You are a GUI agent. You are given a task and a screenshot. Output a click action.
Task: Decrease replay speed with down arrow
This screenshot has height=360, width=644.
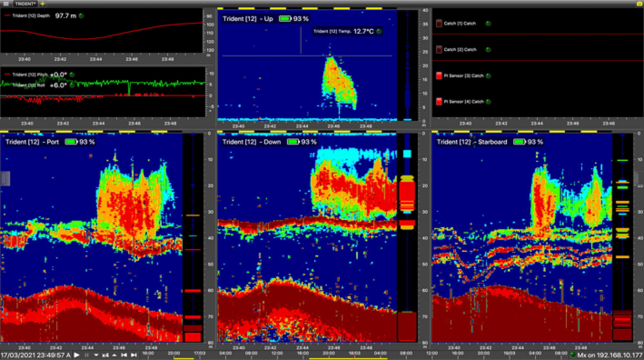[x=96, y=355]
